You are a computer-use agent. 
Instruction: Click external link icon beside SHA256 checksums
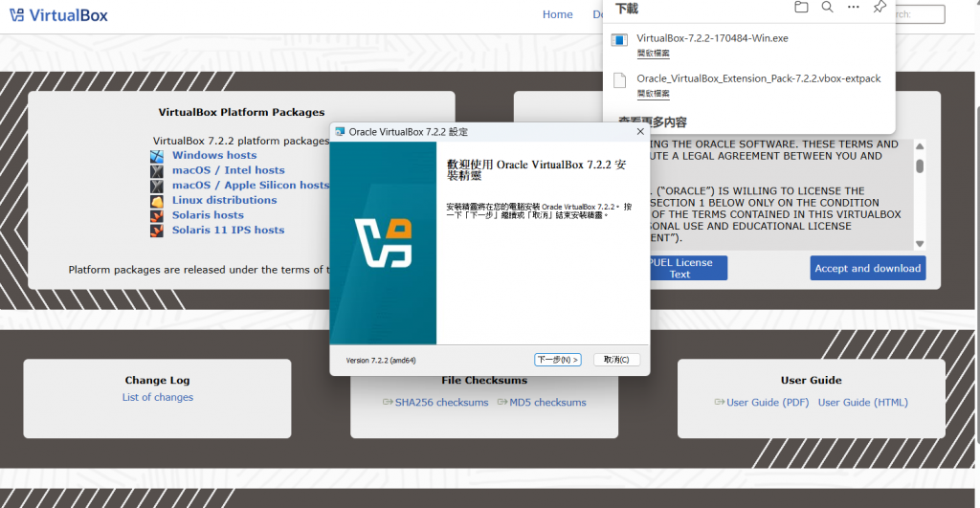(x=389, y=402)
